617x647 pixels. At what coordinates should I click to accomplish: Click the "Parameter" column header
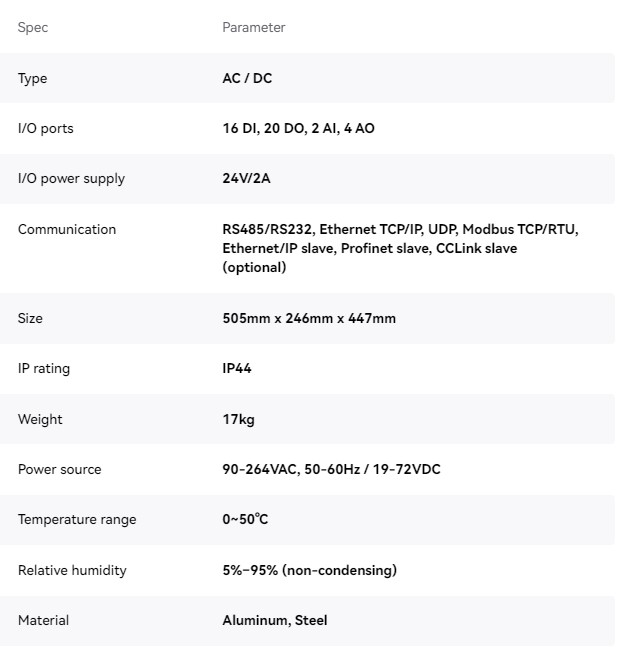click(x=253, y=28)
